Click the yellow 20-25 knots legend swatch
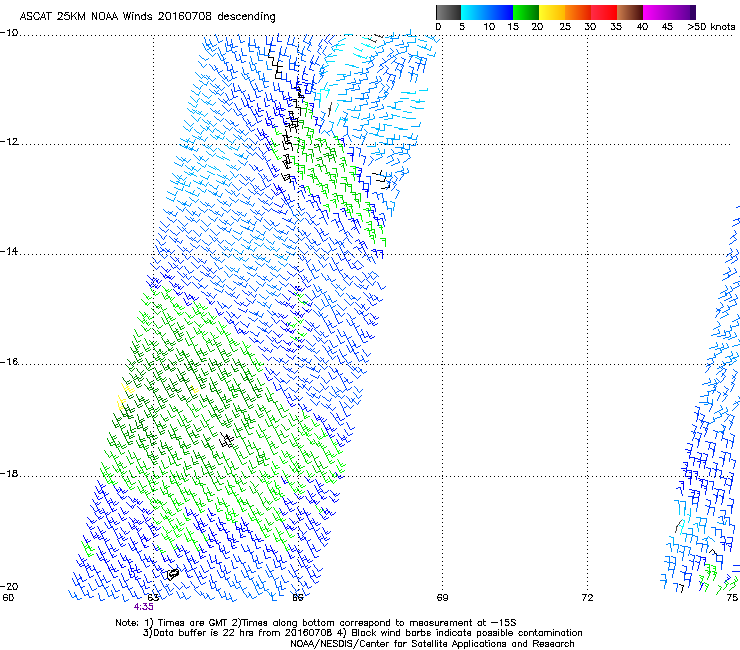 point(552,12)
